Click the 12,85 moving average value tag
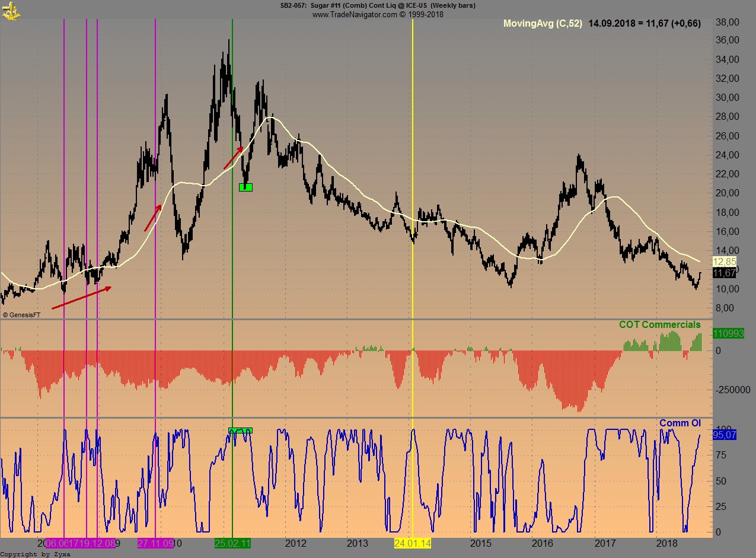Image resolution: width=756 pixels, height=558 pixels. [724, 262]
